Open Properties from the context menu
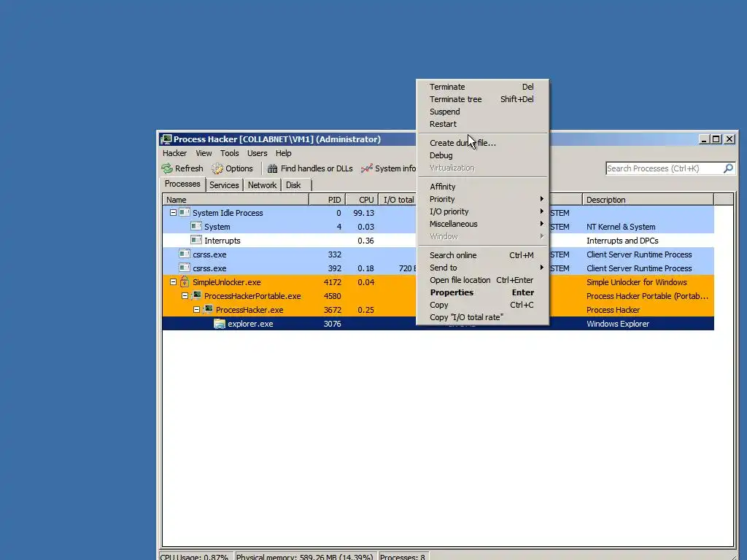 point(483,292)
